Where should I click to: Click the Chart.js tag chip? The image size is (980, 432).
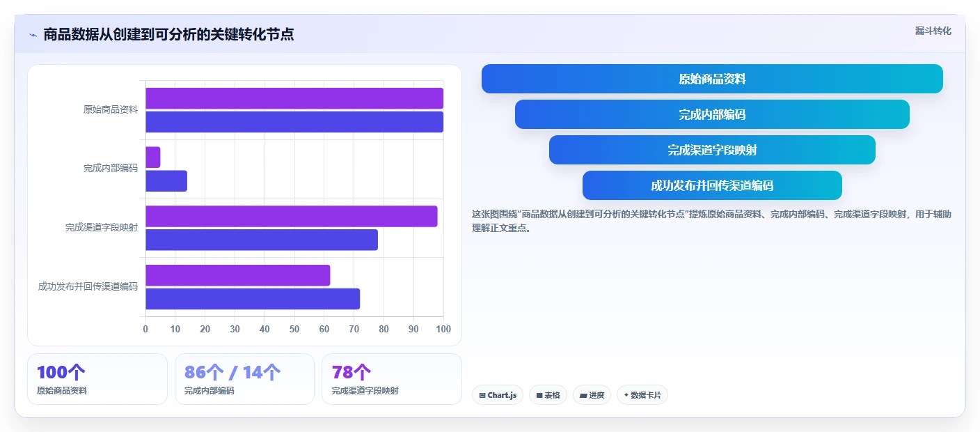(498, 395)
